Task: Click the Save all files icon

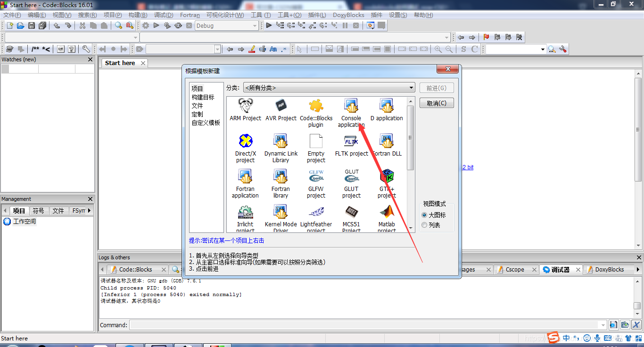Action: point(42,25)
